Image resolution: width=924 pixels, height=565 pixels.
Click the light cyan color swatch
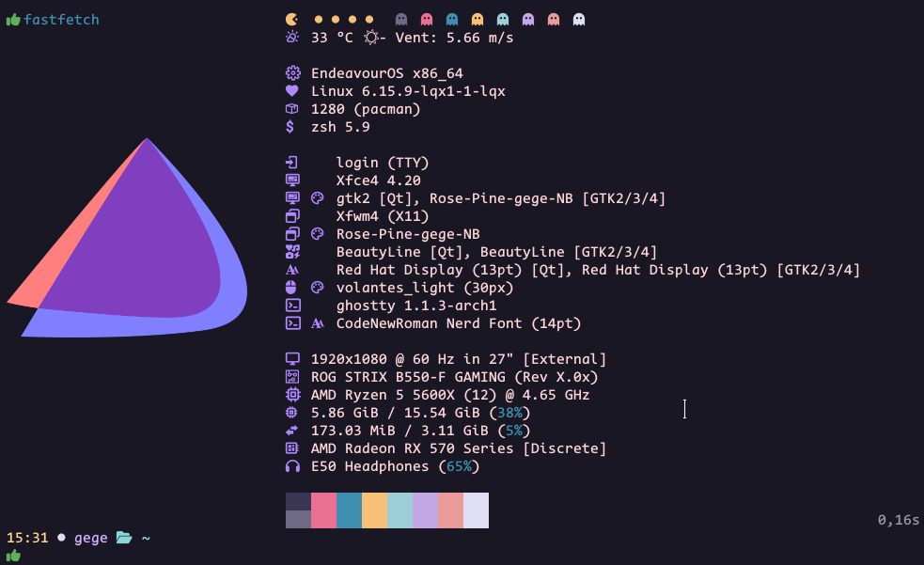[x=399, y=510]
